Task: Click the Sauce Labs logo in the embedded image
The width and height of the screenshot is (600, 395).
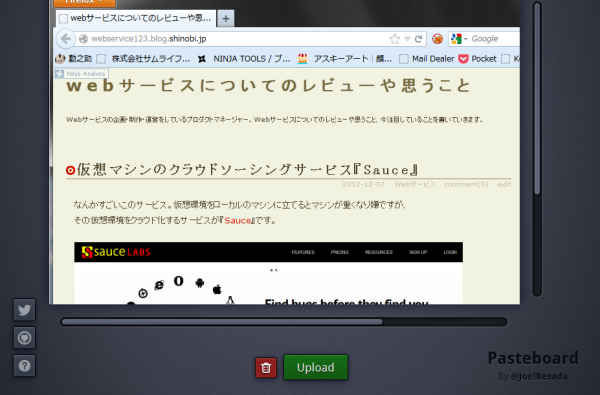Action: (116, 252)
